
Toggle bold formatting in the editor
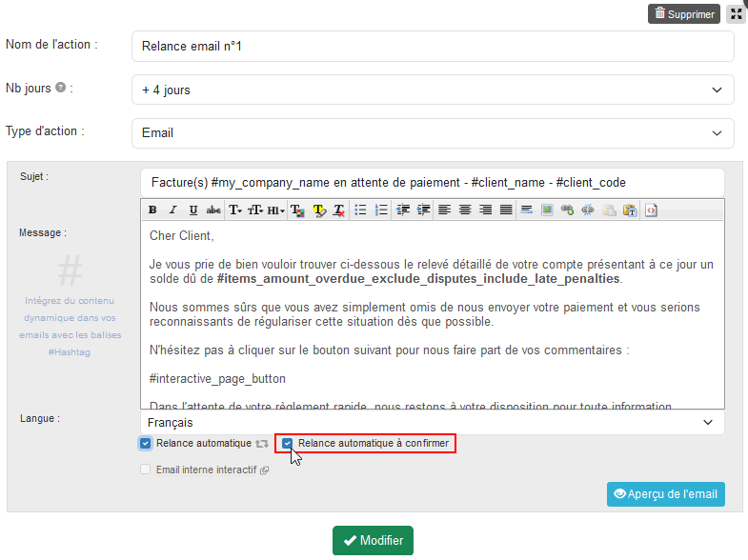click(x=152, y=210)
